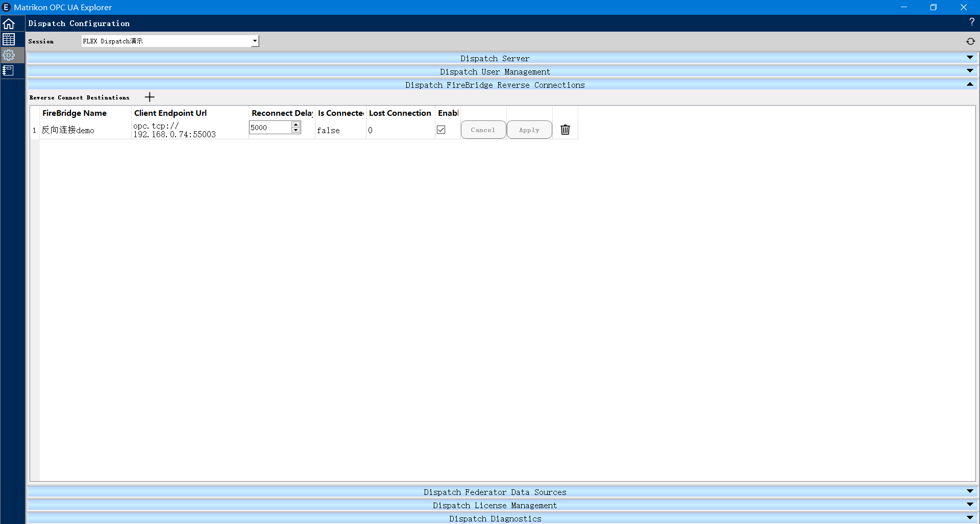
Task: Refresh the session with circular arrow icon
Action: point(970,41)
